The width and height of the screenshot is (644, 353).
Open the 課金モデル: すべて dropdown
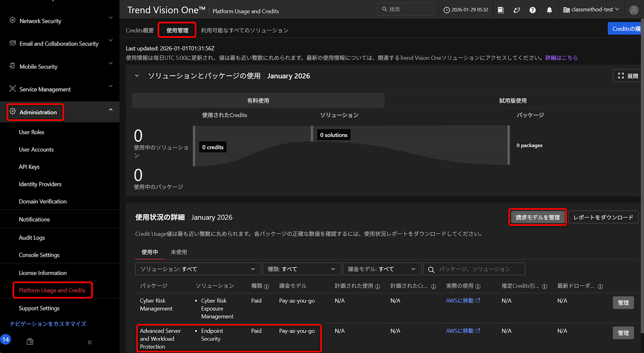click(x=382, y=269)
